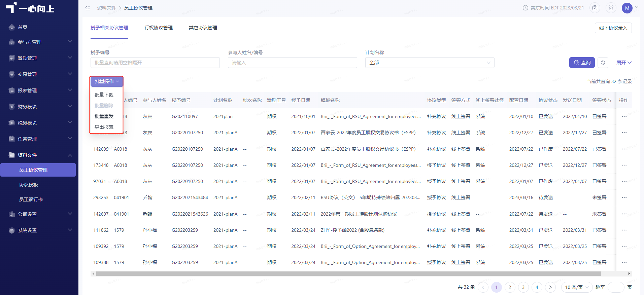
Task: Collapse sidebar with the menu fold icon
Action: [88, 8]
